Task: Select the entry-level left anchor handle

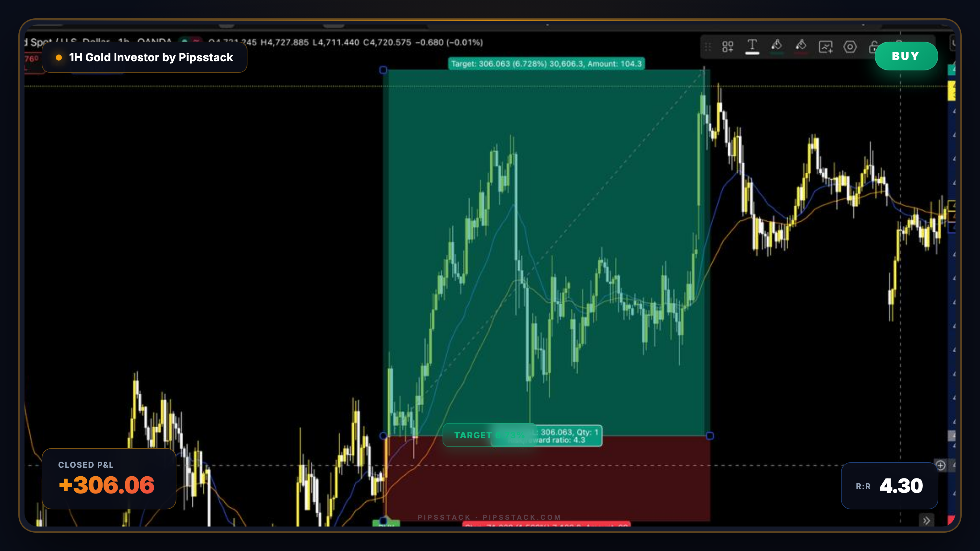Action: (383, 436)
